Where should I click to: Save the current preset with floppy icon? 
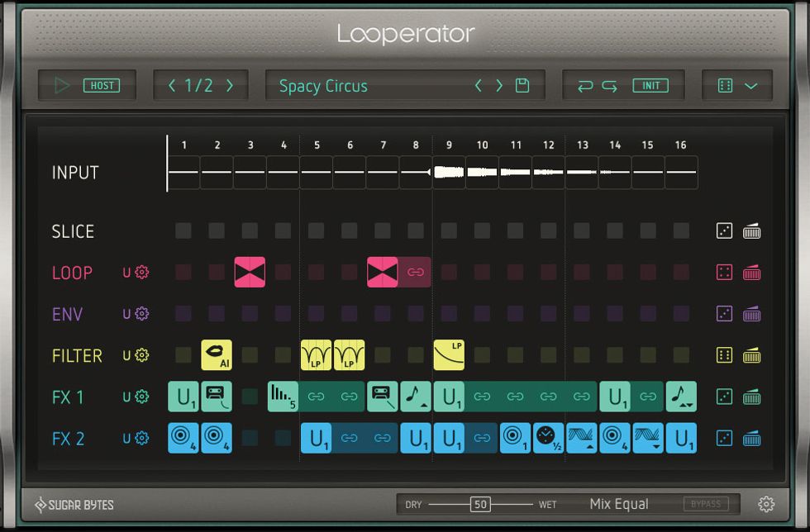[522, 85]
